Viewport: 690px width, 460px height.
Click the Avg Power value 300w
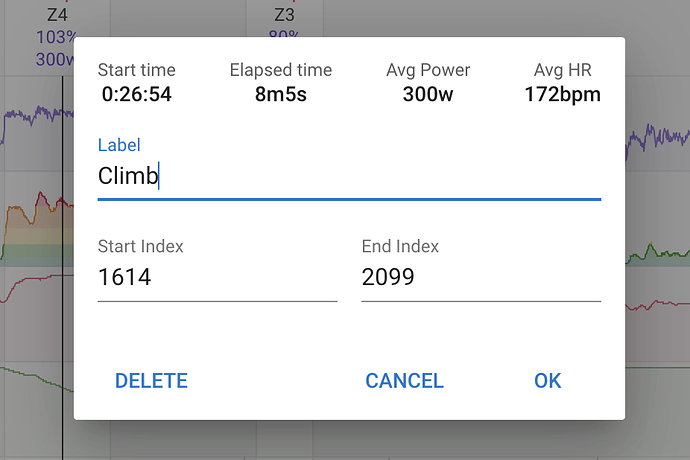tap(428, 95)
